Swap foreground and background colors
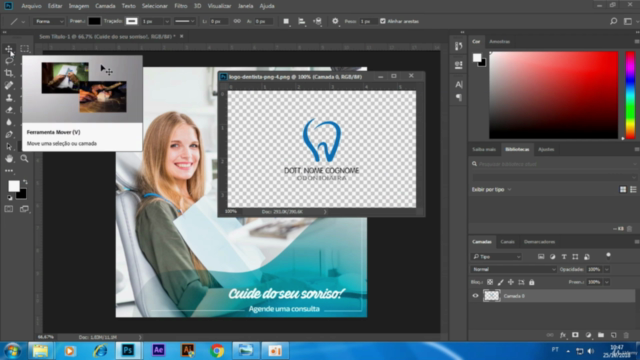The image size is (640, 360). click(x=25, y=182)
